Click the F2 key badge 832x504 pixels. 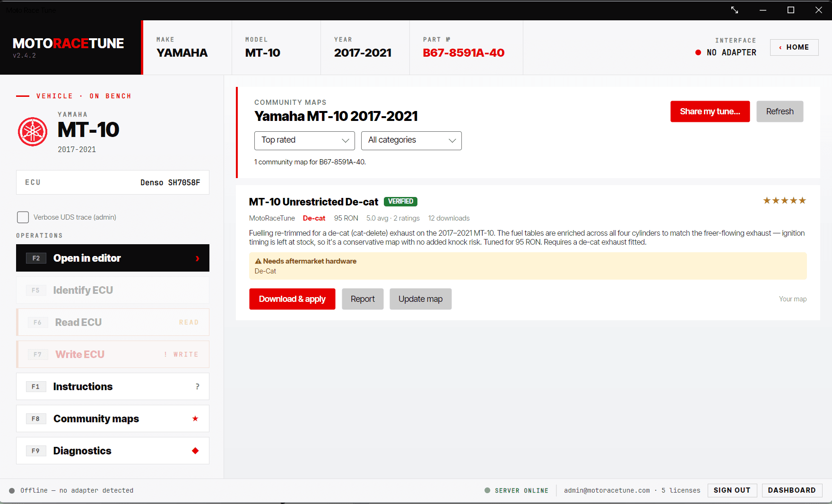[36, 258]
